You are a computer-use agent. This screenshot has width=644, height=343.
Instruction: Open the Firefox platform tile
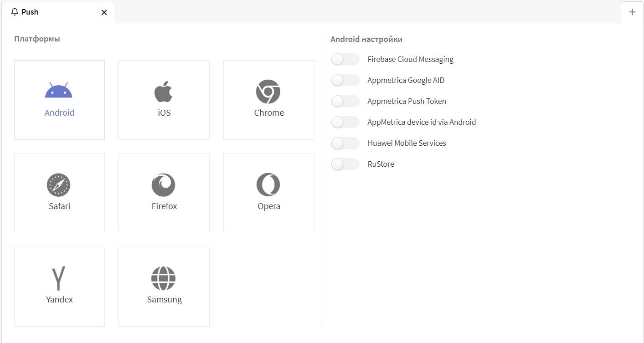(164, 193)
